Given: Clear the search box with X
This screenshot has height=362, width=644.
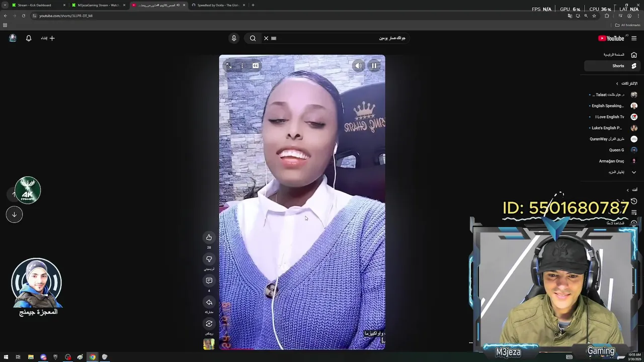Looking at the screenshot, I should pyautogui.click(x=266, y=38).
